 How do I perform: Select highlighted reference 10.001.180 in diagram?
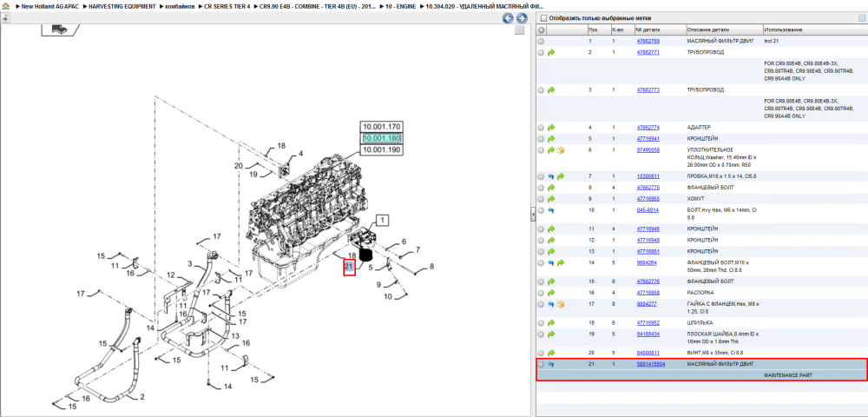point(381,138)
